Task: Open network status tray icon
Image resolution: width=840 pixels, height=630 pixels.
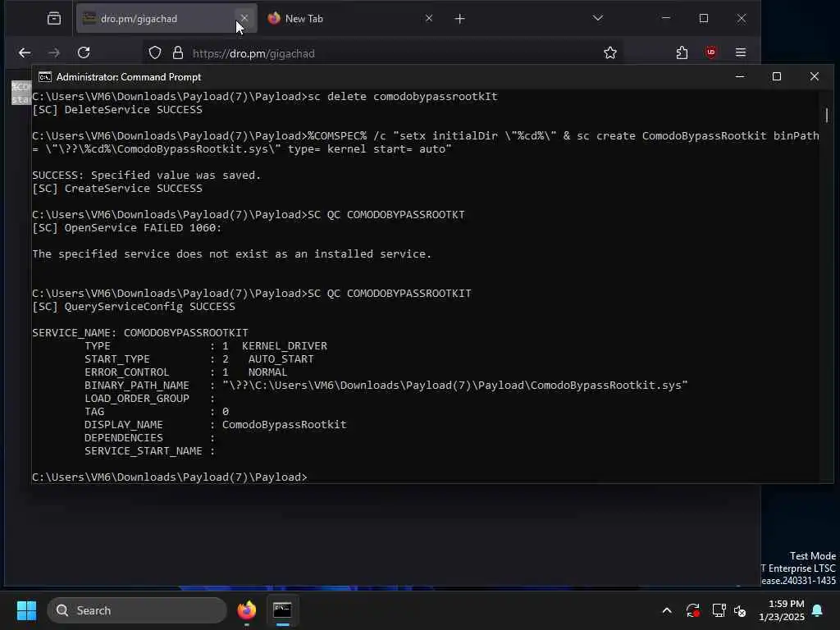Action: pyautogui.click(x=719, y=610)
